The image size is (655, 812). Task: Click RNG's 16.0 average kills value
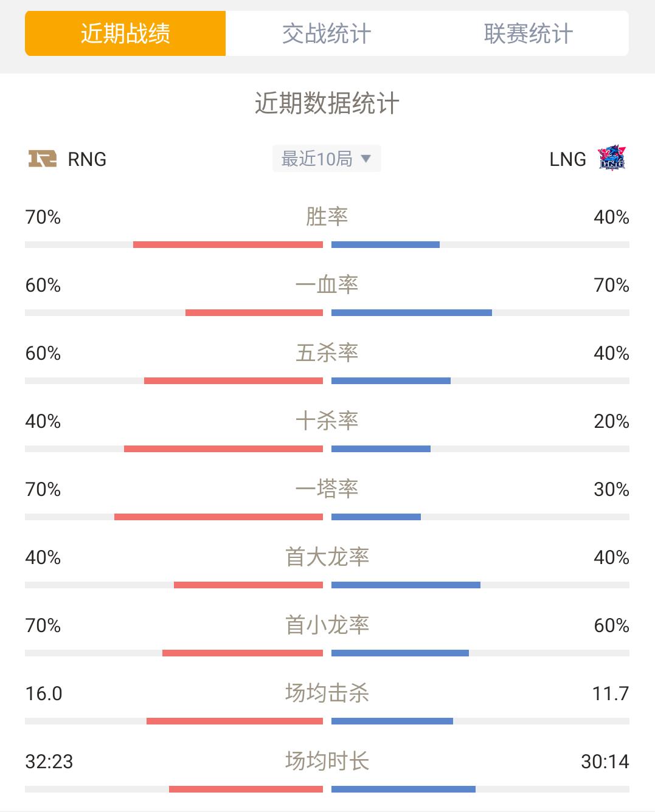pos(44,693)
